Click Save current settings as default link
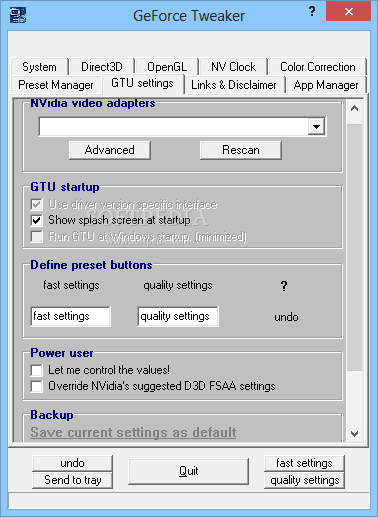The image size is (378, 517). [133, 432]
